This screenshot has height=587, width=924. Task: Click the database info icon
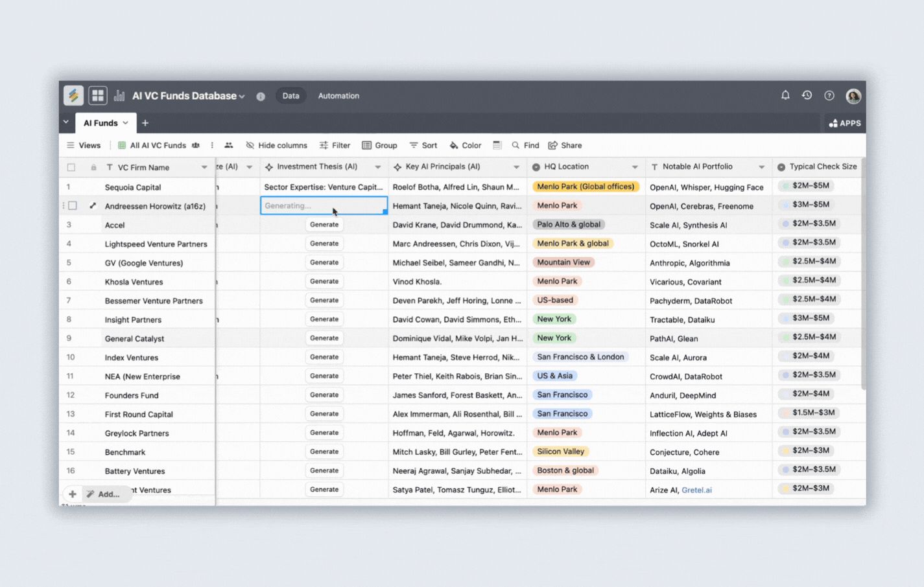click(x=261, y=97)
